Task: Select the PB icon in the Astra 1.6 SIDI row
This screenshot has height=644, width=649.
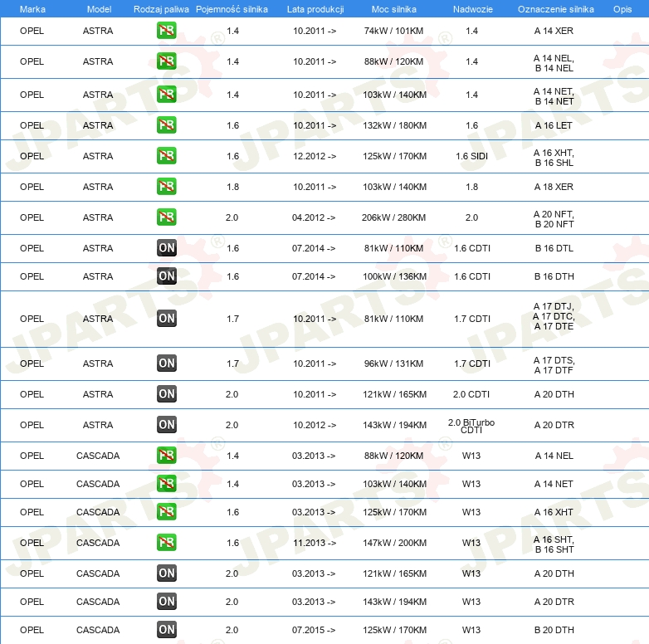Action: tap(166, 156)
